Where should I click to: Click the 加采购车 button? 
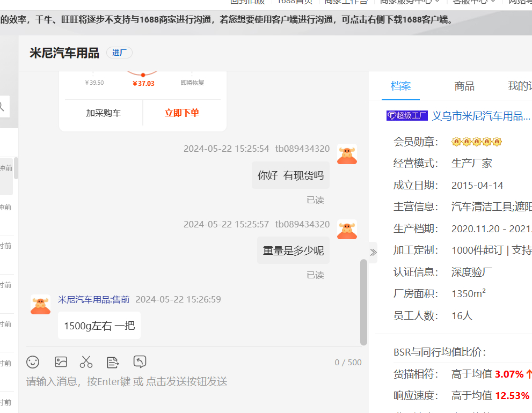point(103,113)
